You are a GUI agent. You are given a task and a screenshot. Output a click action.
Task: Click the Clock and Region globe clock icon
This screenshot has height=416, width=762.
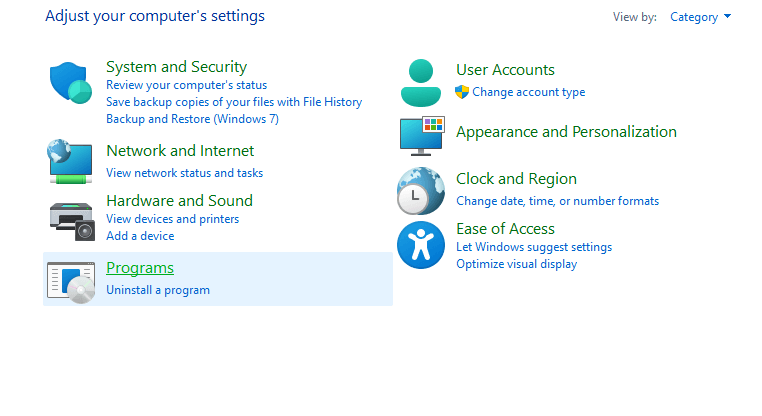421,191
